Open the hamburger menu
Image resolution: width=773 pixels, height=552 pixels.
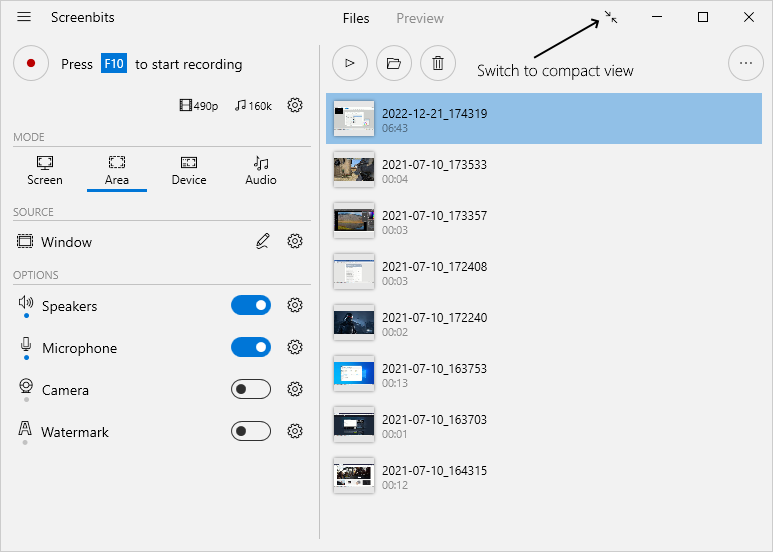24,17
